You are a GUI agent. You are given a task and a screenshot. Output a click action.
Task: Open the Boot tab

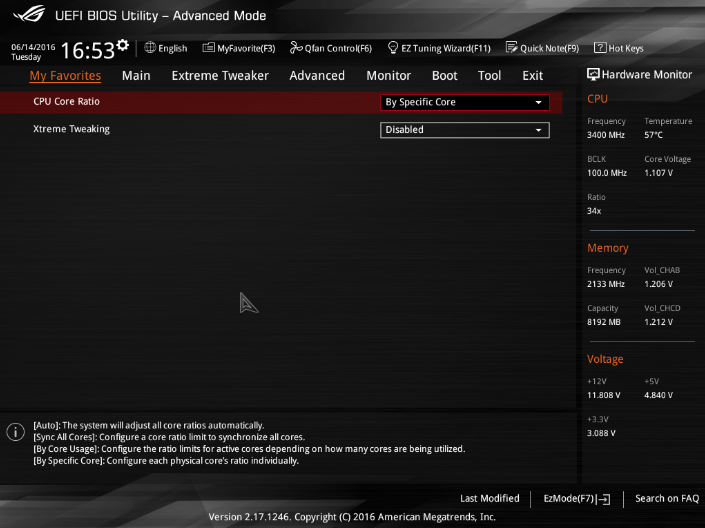pos(444,76)
